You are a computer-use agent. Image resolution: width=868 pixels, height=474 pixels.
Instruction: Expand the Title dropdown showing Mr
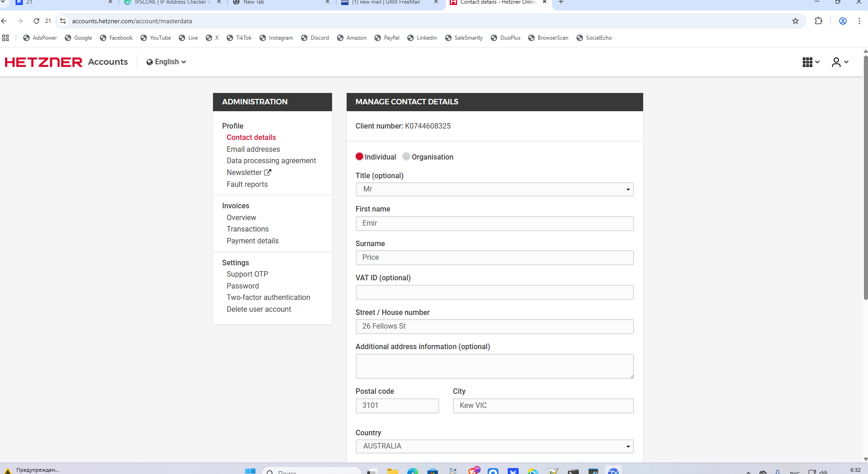coord(494,189)
